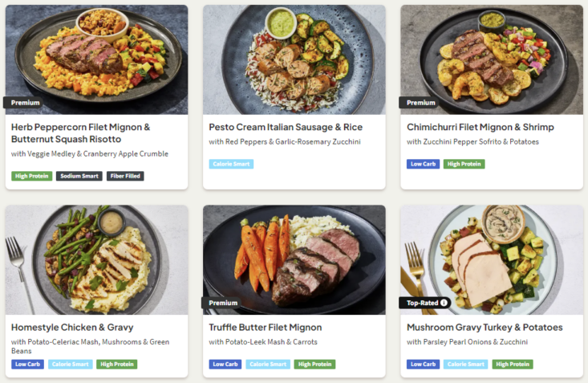The height and width of the screenshot is (383, 588).
Task: Click Truffle Butter Filet Mignon title
Action: point(265,328)
